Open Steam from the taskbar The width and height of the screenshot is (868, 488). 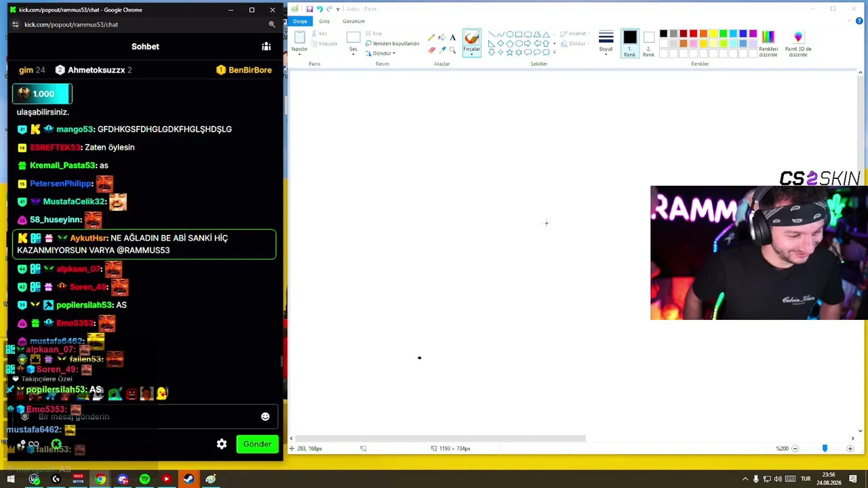click(x=189, y=479)
